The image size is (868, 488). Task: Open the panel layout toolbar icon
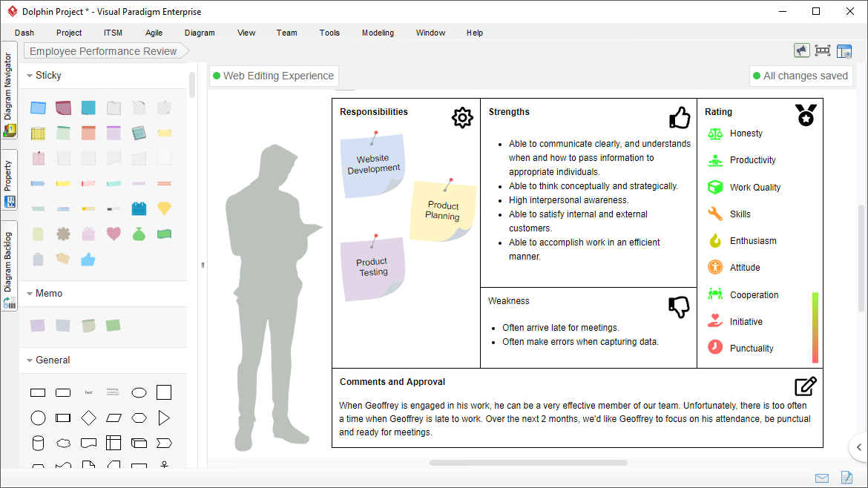click(x=844, y=51)
